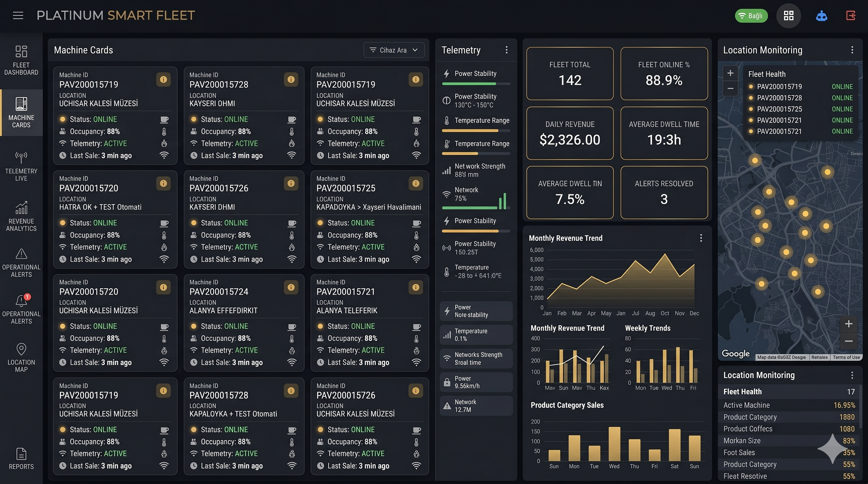This screenshot has height=484, width=868.
Task: Click info icon on PAV200015724 card
Action: pyautogui.click(x=291, y=287)
